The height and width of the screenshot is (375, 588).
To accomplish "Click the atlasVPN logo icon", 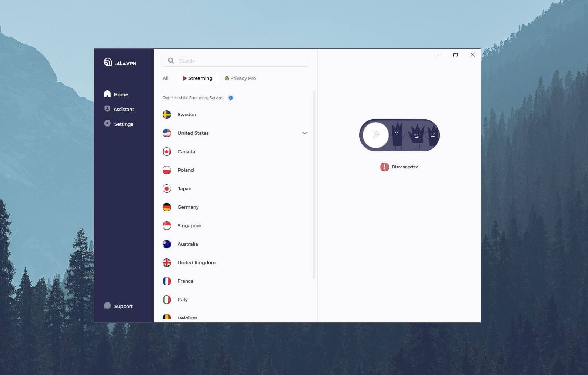I will (x=108, y=62).
